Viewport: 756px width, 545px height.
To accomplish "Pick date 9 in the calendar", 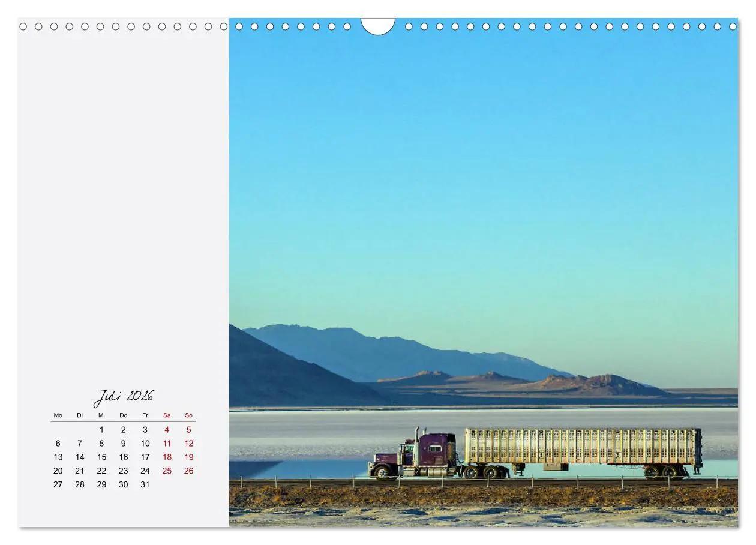I will point(123,444).
